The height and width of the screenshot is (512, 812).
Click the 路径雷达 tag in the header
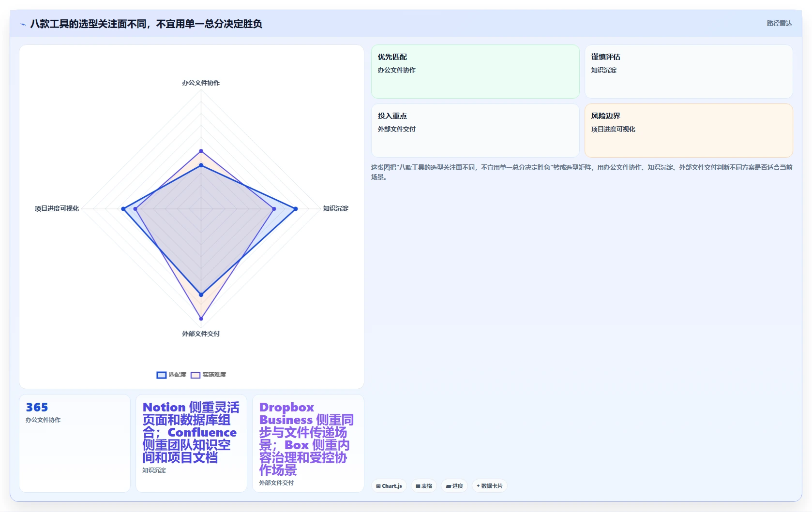pyautogui.click(x=779, y=23)
